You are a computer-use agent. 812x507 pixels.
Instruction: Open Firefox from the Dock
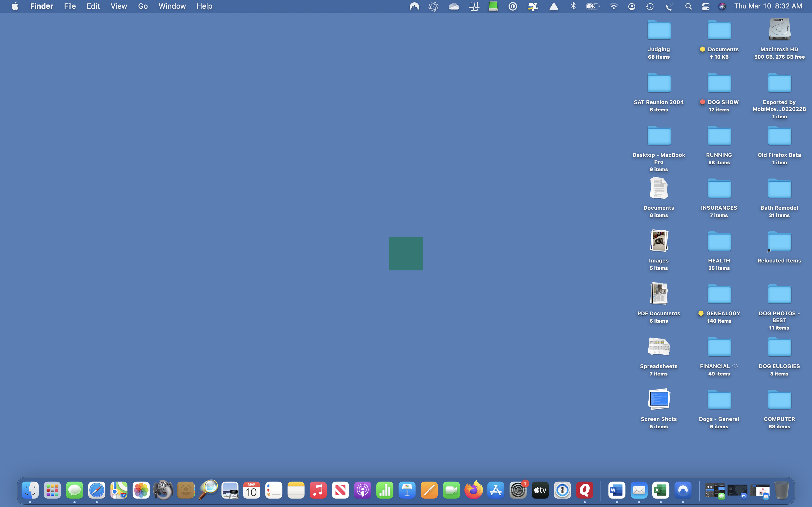473,491
